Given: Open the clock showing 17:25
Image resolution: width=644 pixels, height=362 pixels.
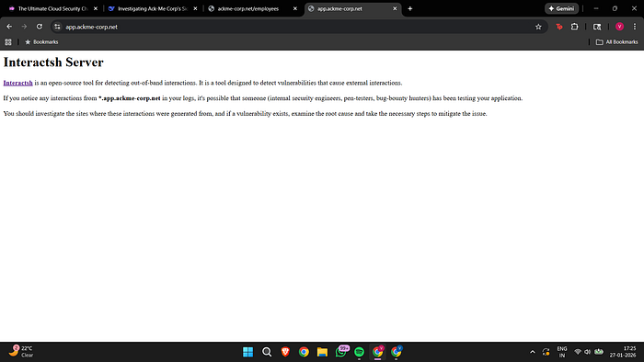Looking at the screenshot, I should coord(623,352).
